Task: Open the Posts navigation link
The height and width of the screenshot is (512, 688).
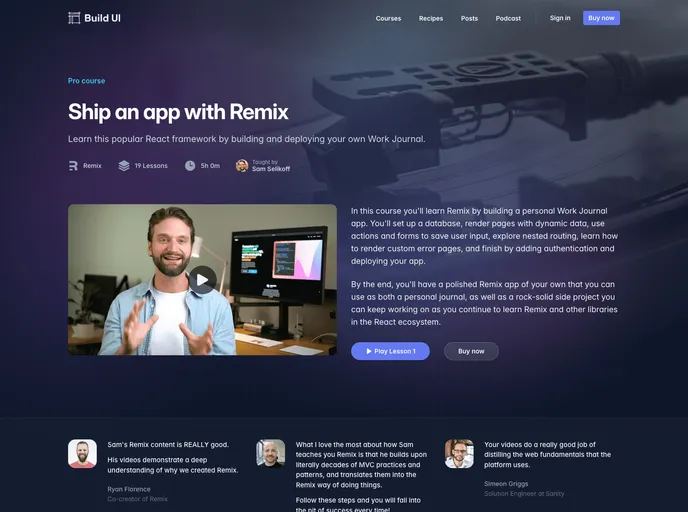Action: (469, 18)
